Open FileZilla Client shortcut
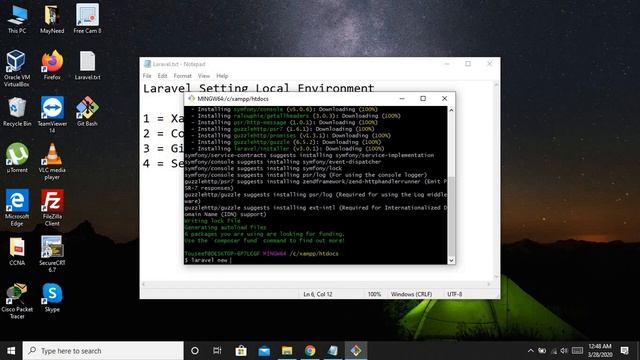 point(52,208)
